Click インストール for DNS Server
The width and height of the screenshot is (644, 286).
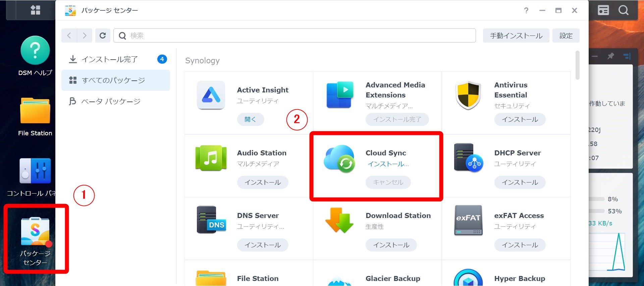click(263, 245)
